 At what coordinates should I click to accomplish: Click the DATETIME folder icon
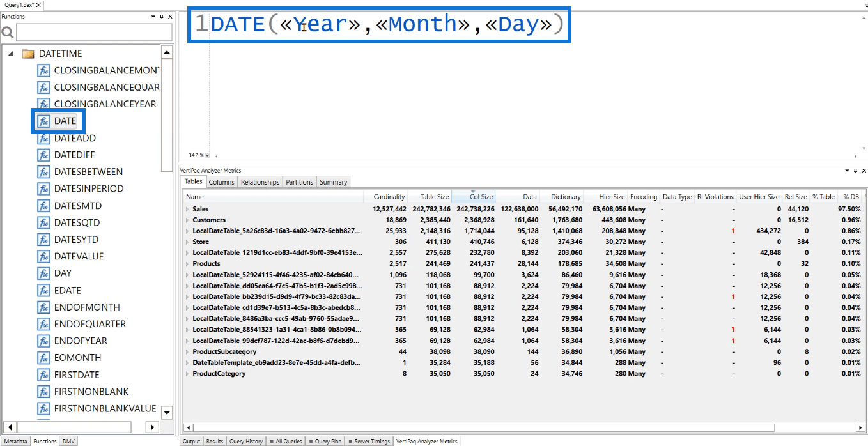tap(28, 54)
